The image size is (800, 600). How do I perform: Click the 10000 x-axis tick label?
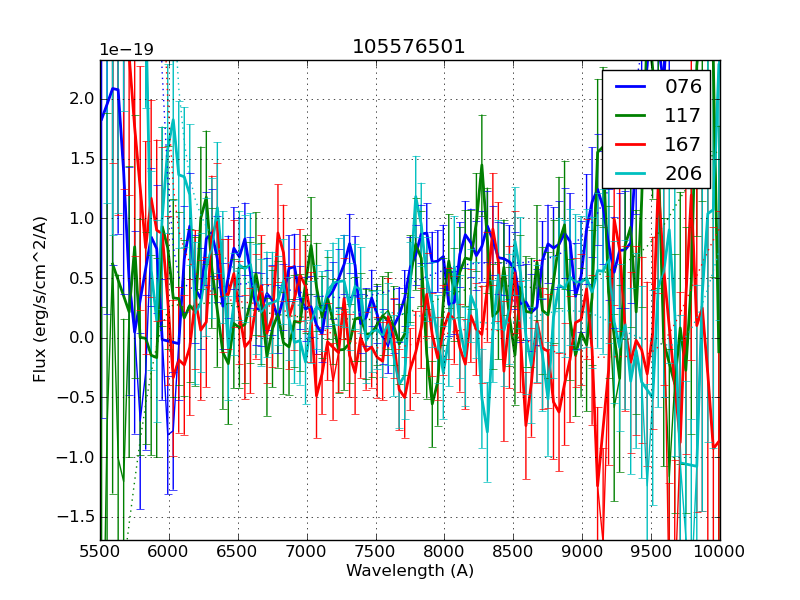pyautogui.click(x=720, y=552)
